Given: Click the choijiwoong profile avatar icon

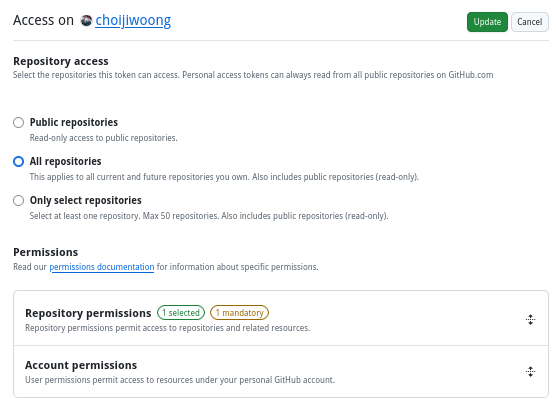Looking at the screenshot, I should click(x=86, y=21).
